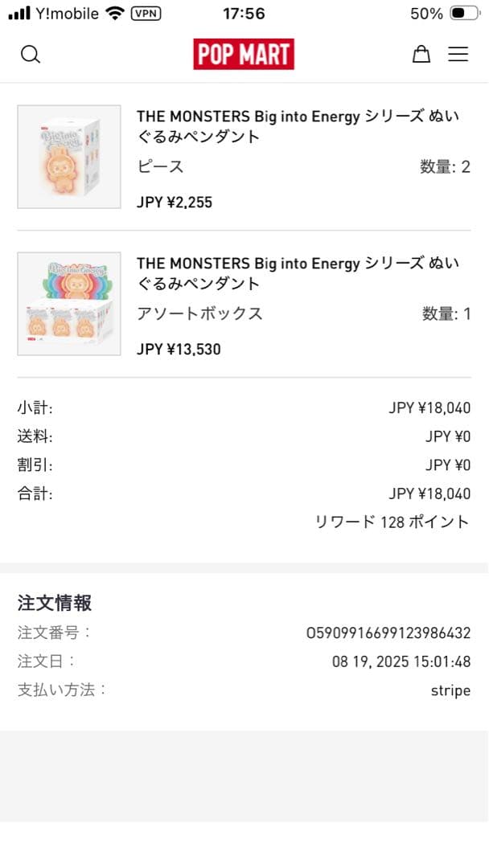Image resolution: width=489 pixels, height=868 pixels.
Task: Select the stripe payment method text
Action: coord(450,690)
